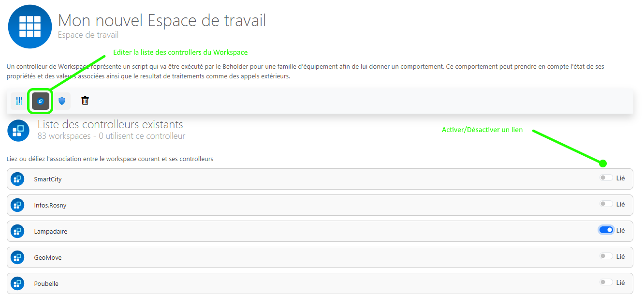Disable the Lampadaire link toggle
This screenshot has width=644, height=297.
(x=606, y=230)
